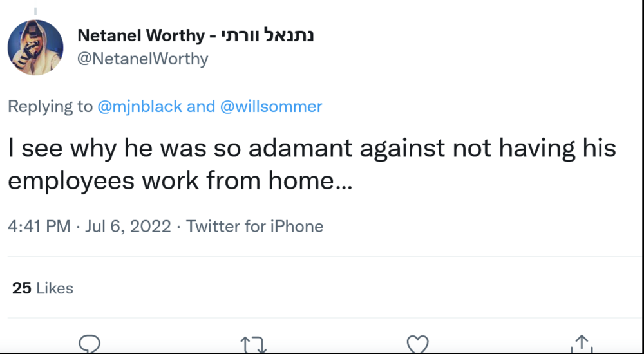Select the Jul 6, 2022 date
The image size is (644, 354).
[x=129, y=227]
